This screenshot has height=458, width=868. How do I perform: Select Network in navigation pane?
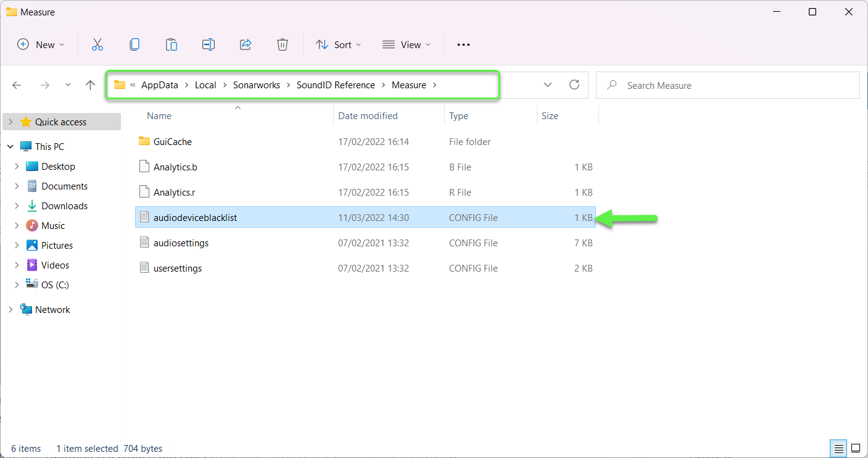[x=52, y=309]
